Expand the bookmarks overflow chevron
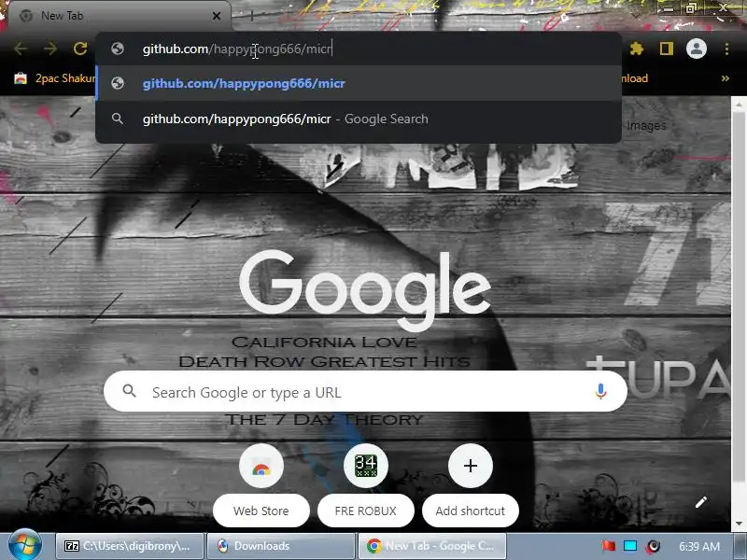 pyautogui.click(x=726, y=78)
